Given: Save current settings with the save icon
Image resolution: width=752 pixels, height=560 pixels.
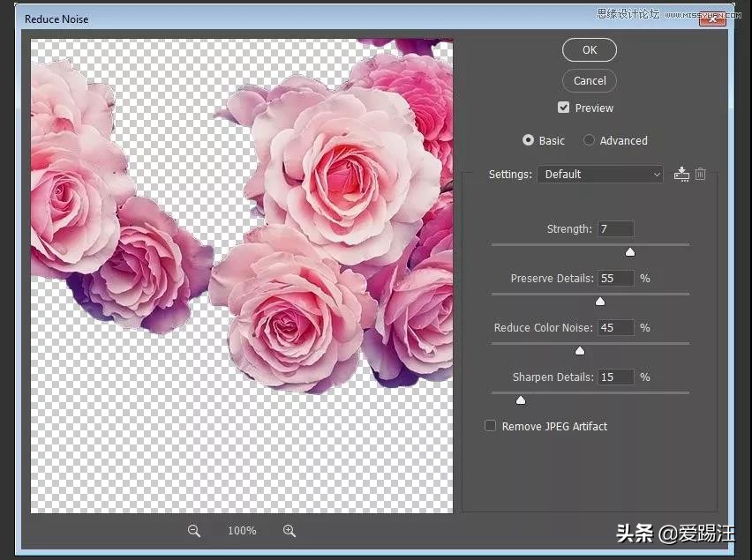Looking at the screenshot, I should pyautogui.click(x=681, y=174).
